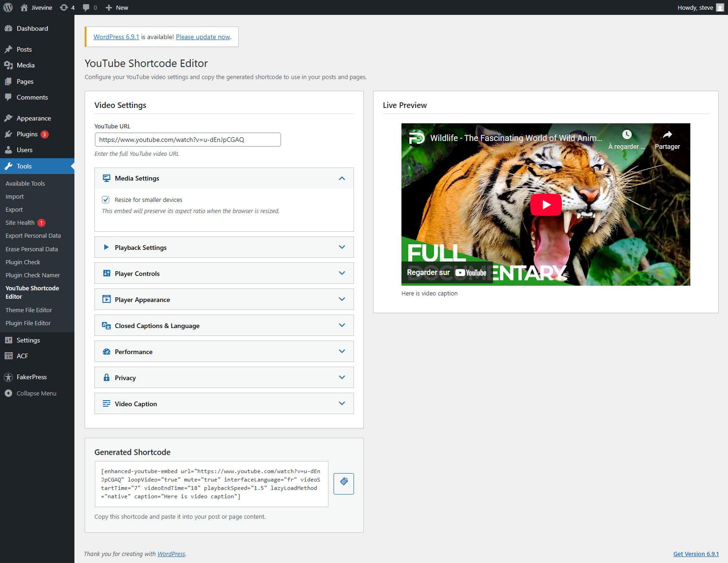Click the Please update now link
The image size is (728, 563).
coord(202,37)
